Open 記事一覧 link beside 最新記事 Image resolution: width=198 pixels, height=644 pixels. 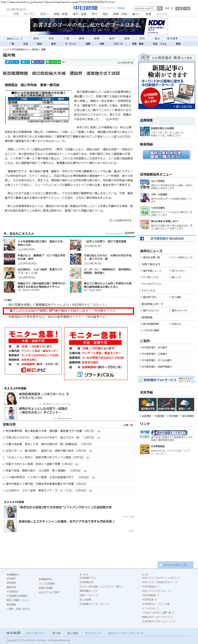click(x=128, y=425)
